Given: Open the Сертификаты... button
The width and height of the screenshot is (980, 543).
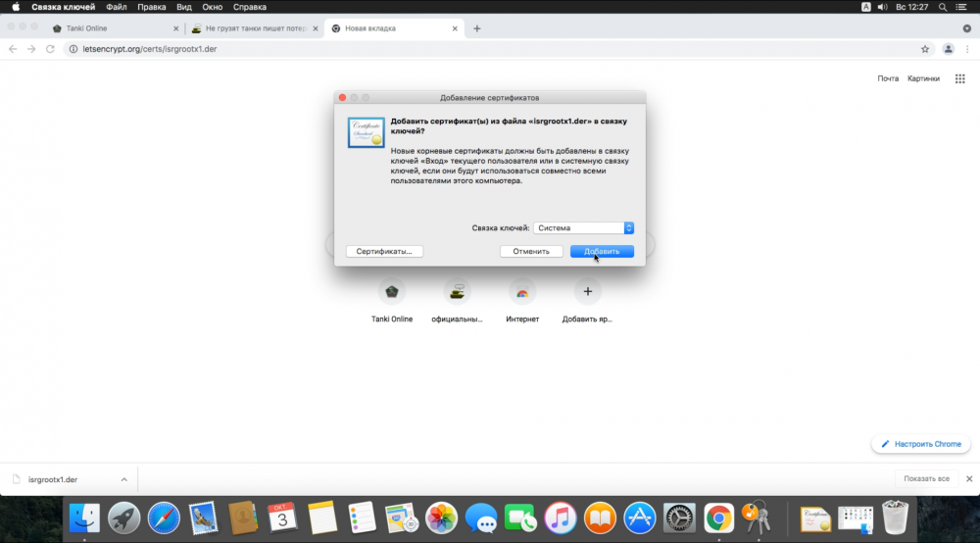Looking at the screenshot, I should [384, 251].
